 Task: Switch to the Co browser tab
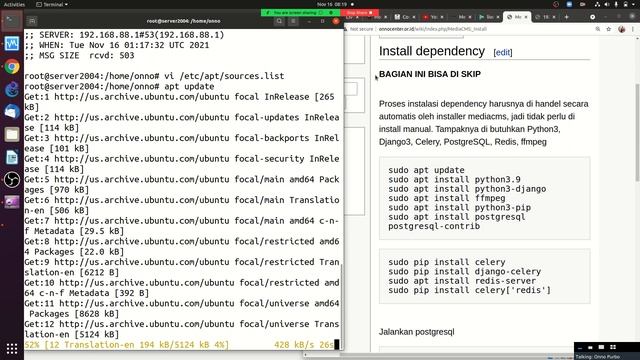[404, 17]
